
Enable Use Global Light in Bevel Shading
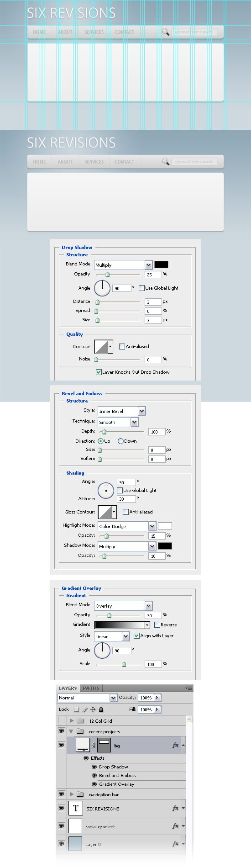click(x=120, y=490)
